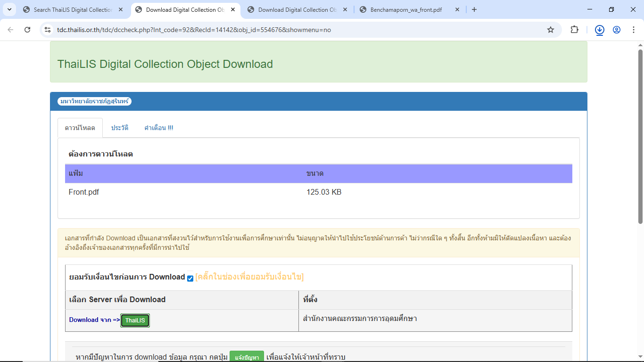Bookmark this page with the star icon

[551, 30]
